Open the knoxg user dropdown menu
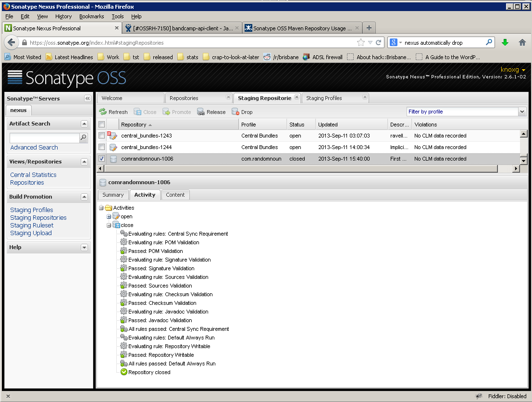Screen dimensions: 532x402 coord(513,69)
